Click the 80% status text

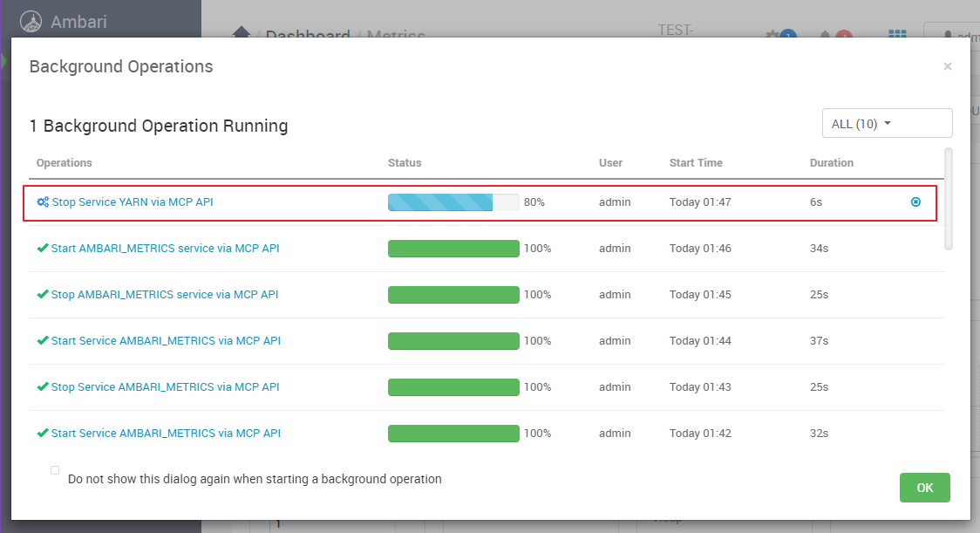click(x=534, y=202)
